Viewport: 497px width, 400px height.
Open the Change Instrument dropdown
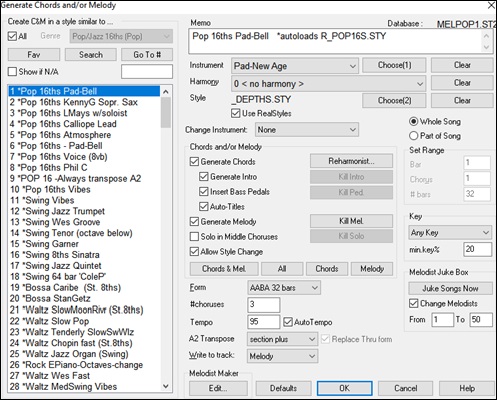coord(307,130)
